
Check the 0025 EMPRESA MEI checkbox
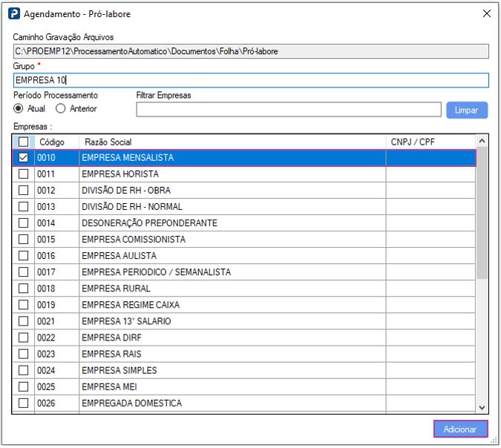click(23, 386)
